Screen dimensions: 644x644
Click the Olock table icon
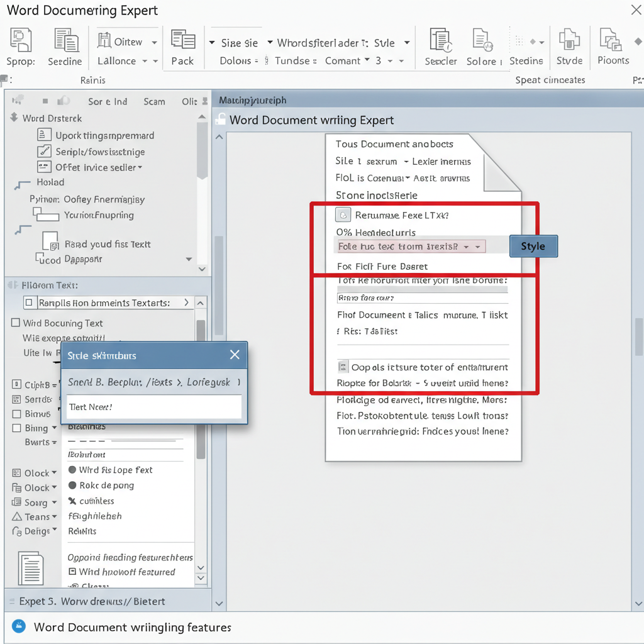pos(16,473)
